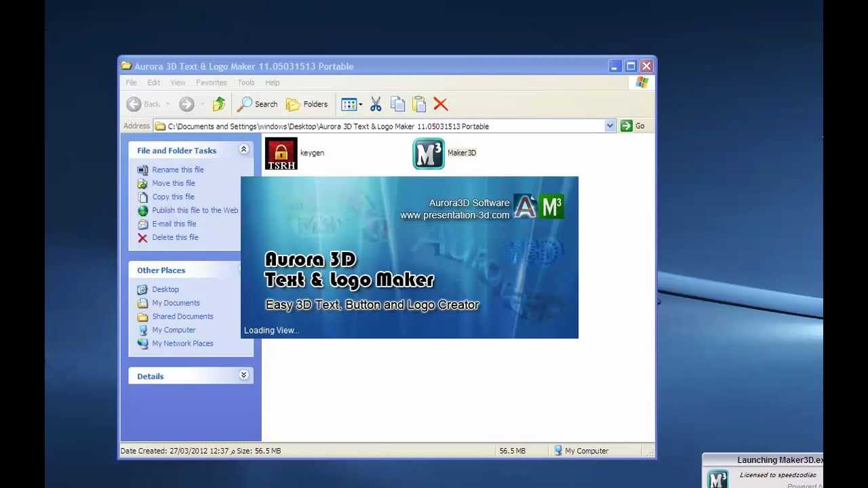The height and width of the screenshot is (488, 868).
Task: Open the address bar dropdown arrow
Action: [x=610, y=126]
